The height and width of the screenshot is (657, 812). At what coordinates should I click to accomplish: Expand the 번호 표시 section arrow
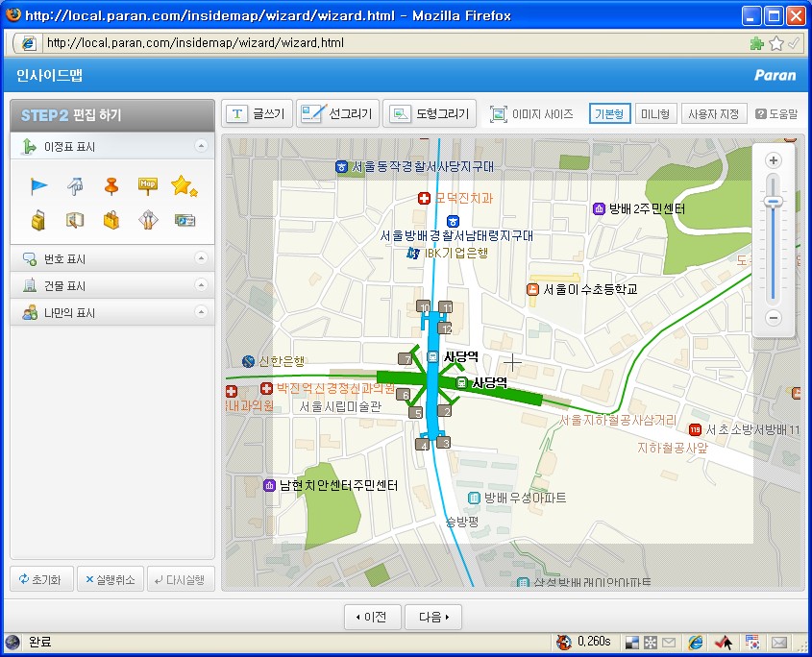[202, 257]
